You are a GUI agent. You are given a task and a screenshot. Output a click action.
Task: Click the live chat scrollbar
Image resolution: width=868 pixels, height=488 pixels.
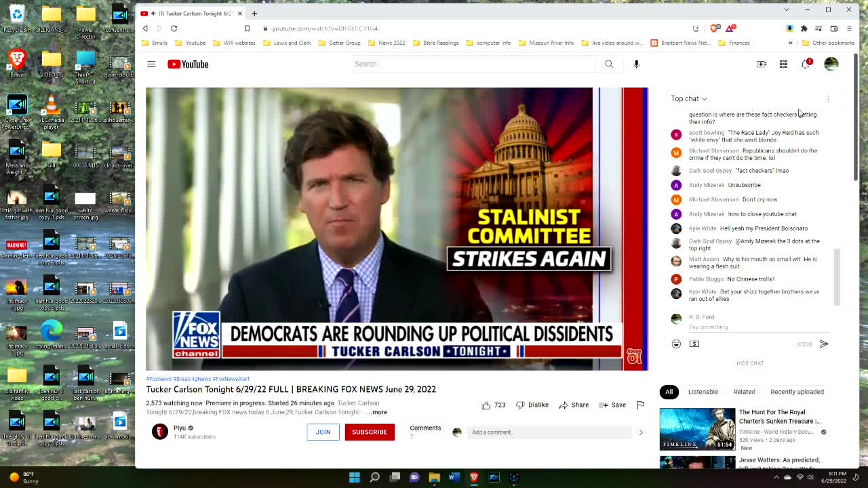coord(837,277)
